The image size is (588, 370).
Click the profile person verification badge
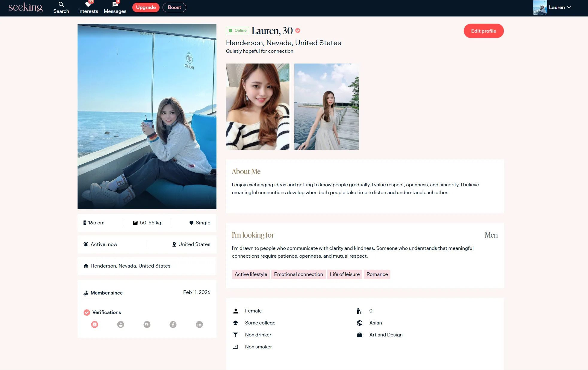tap(121, 324)
